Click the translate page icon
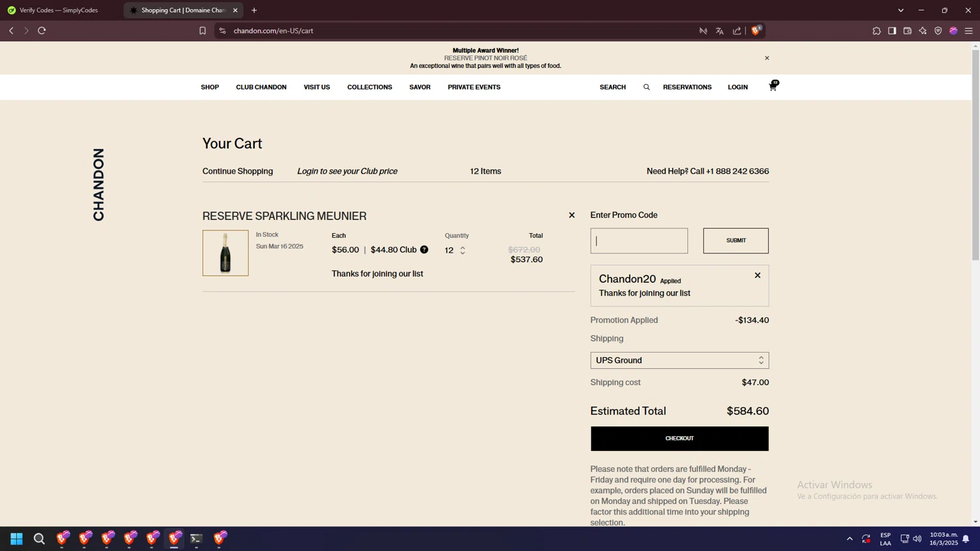This screenshot has height=551, width=980. pos(719,31)
